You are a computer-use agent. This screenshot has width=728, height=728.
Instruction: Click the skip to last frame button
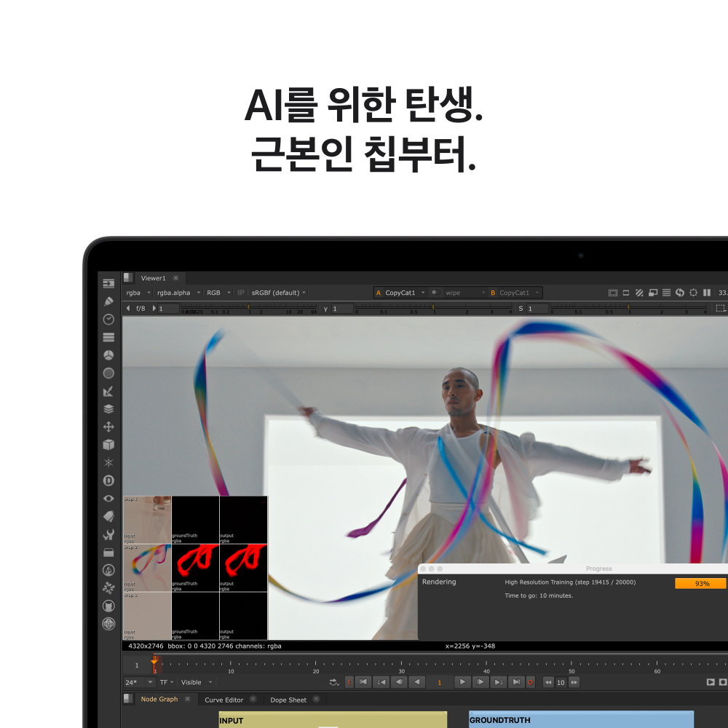[x=516, y=682]
